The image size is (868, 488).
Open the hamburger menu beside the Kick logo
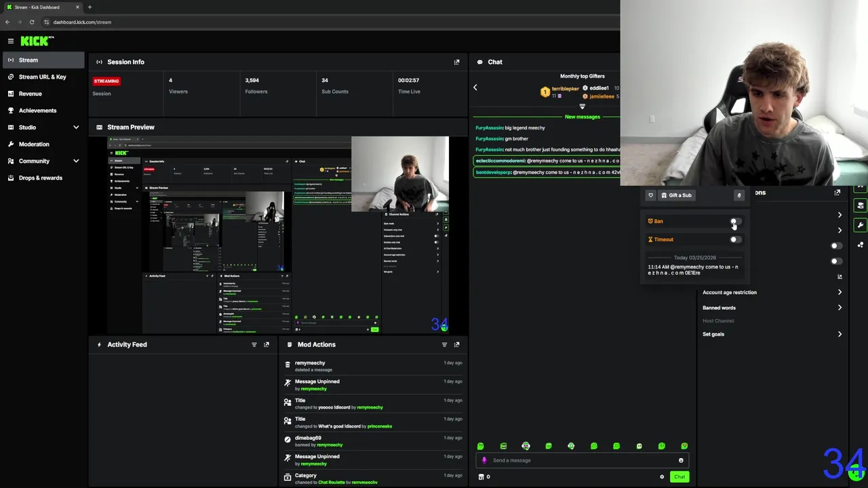pyautogui.click(x=11, y=41)
